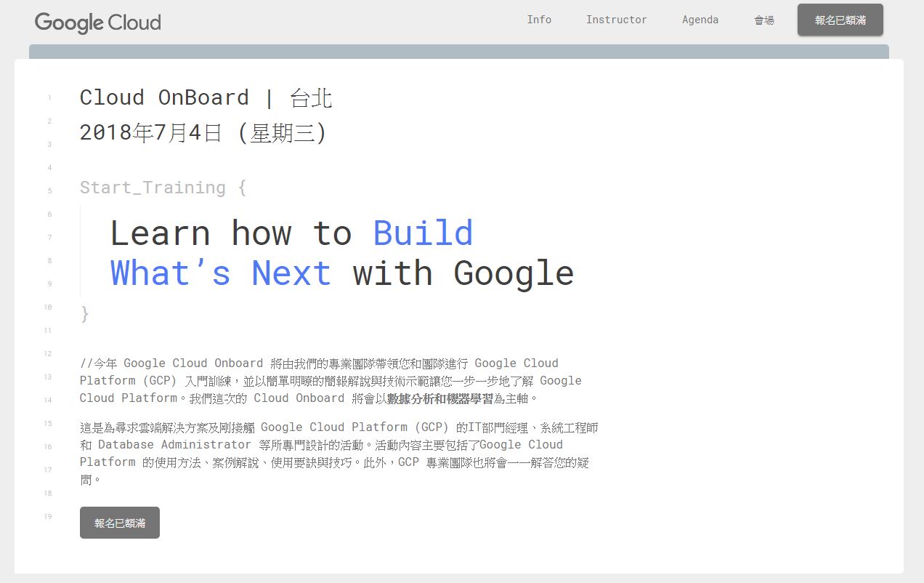Image resolution: width=924 pixels, height=583 pixels.
Task: Click the paragraph starting '這是為尋求雲端解決方案'
Action: [x=339, y=453]
